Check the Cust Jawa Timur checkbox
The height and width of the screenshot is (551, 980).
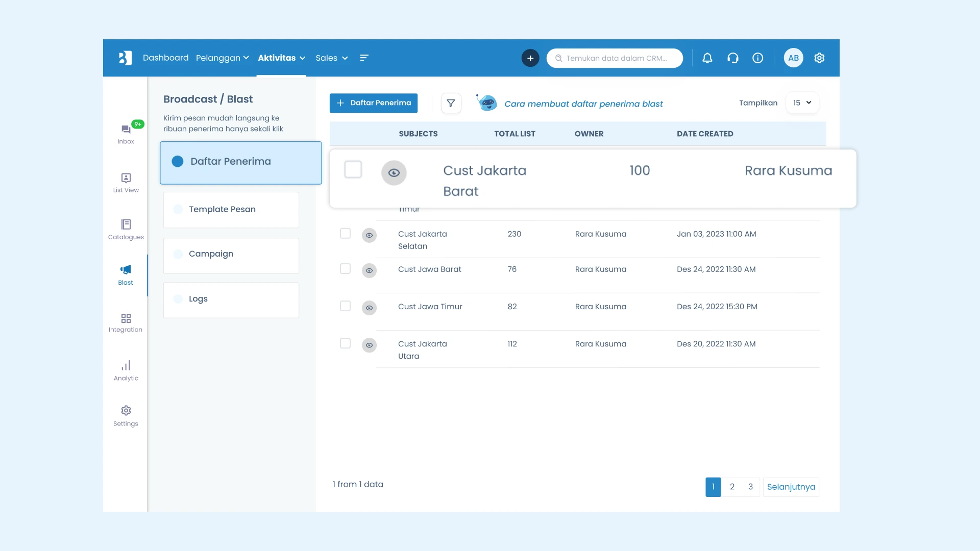346,306
